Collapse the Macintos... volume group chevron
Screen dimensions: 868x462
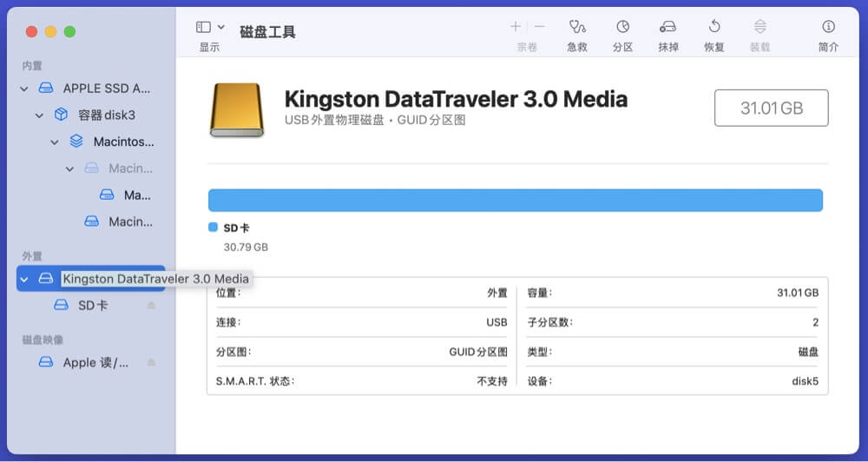point(54,142)
